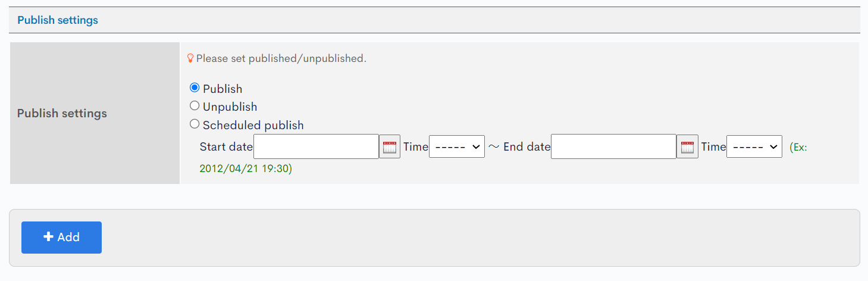Click the Publish settings section header
Screen dimensions: 868x281
[x=58, y=20]
